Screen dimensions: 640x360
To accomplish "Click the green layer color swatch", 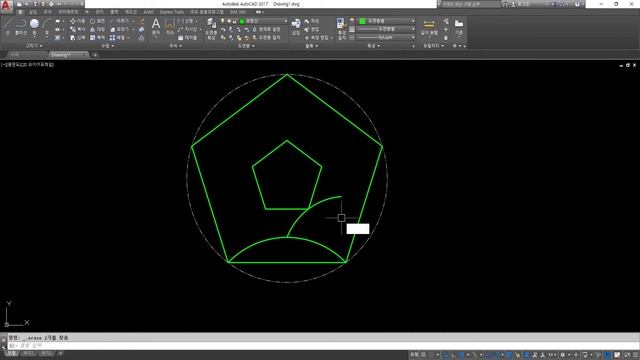I will pyautogui.click(x=242, y=21).
